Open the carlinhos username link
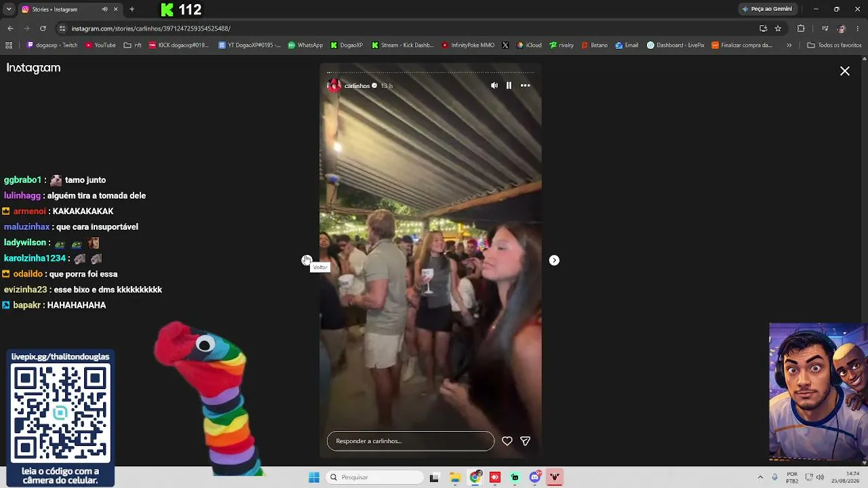Viewport: 868px width, 488px height. (357, 86)
